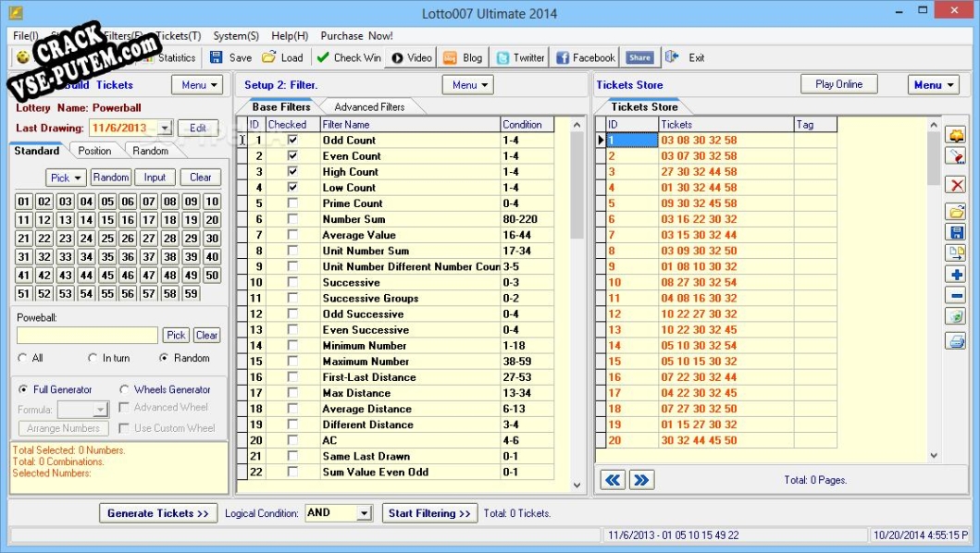
Task: Open Tickets Store Menu dropdown
Action: (934, 85)
